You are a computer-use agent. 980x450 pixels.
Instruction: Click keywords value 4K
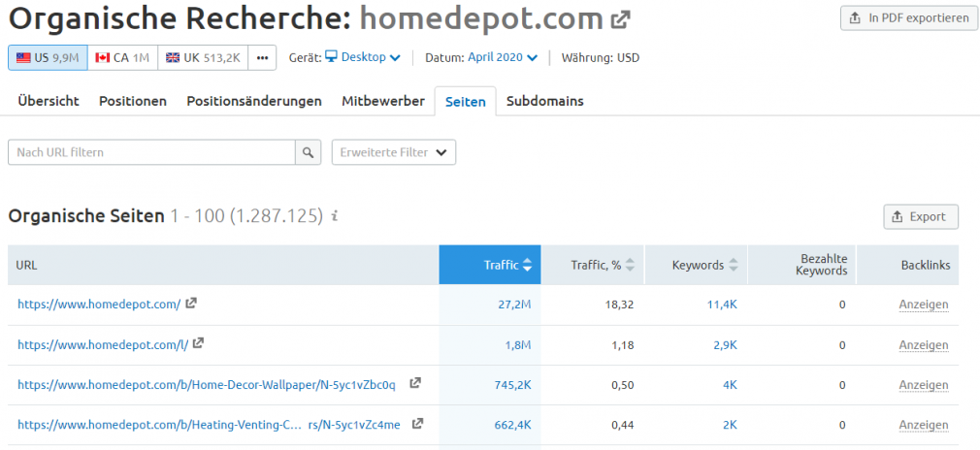point(730,384)
